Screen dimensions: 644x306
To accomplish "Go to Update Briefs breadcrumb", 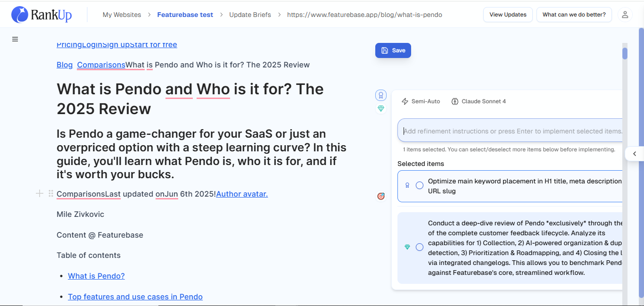I will 250,15.
